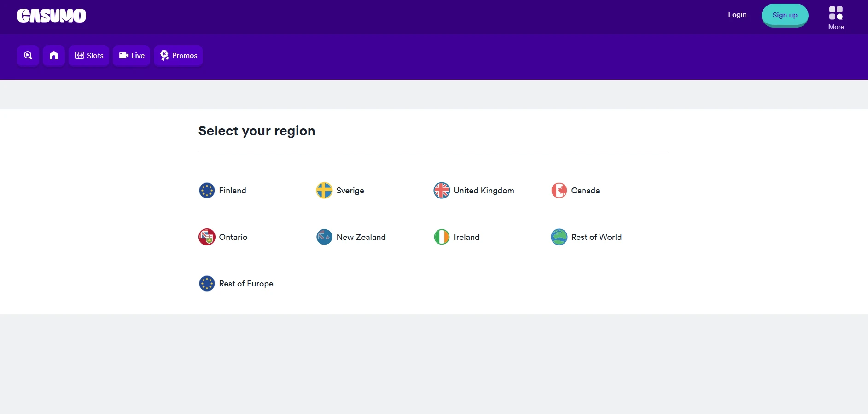
Task: Click the Login link
Action: 737,15
